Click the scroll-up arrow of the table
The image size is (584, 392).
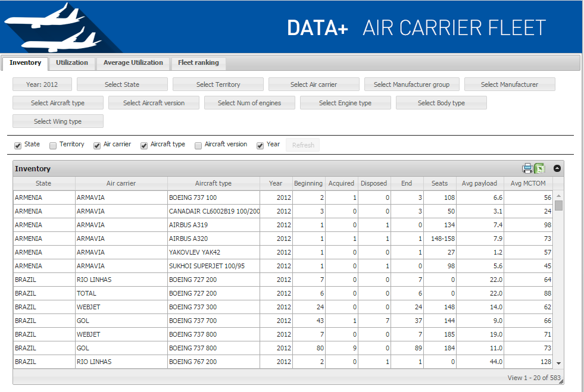pyautogui.click(x=558, y=196)
